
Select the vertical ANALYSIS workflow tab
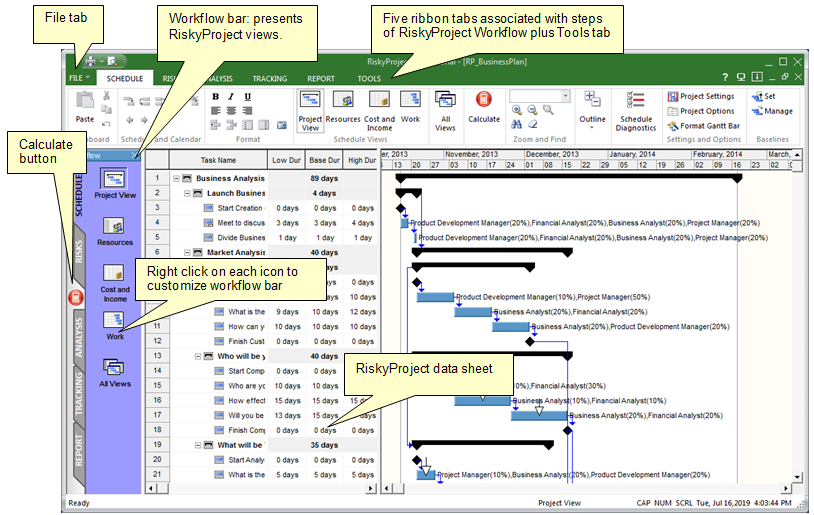point(78,338)
